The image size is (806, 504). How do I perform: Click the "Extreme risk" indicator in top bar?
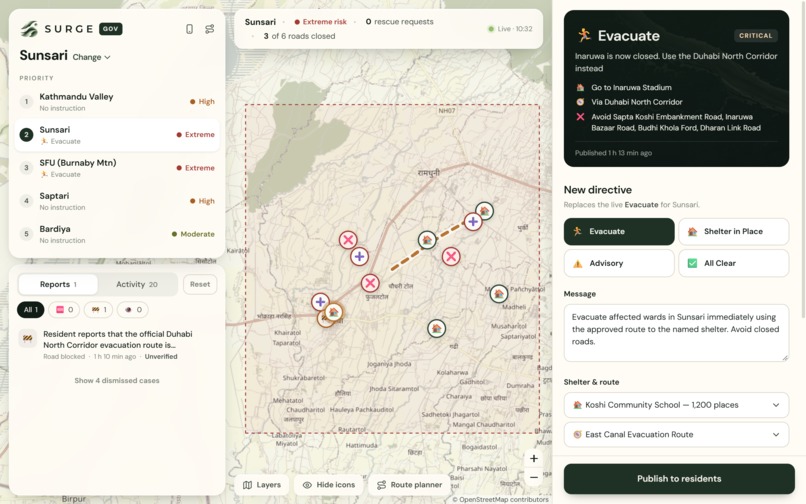pyautogui.click(x=320, y=22)
